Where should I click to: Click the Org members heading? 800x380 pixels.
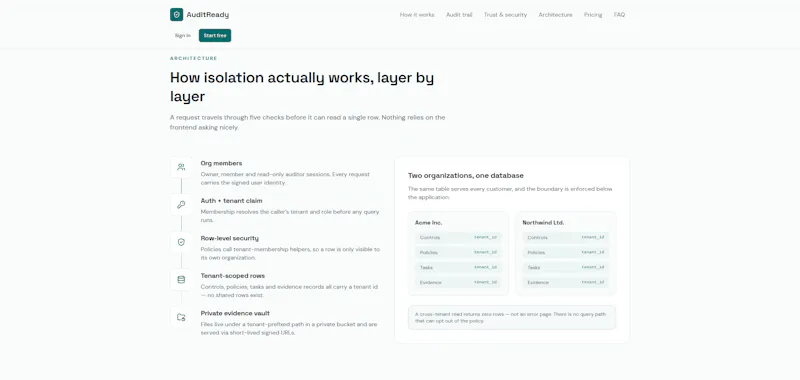point(221,163)
